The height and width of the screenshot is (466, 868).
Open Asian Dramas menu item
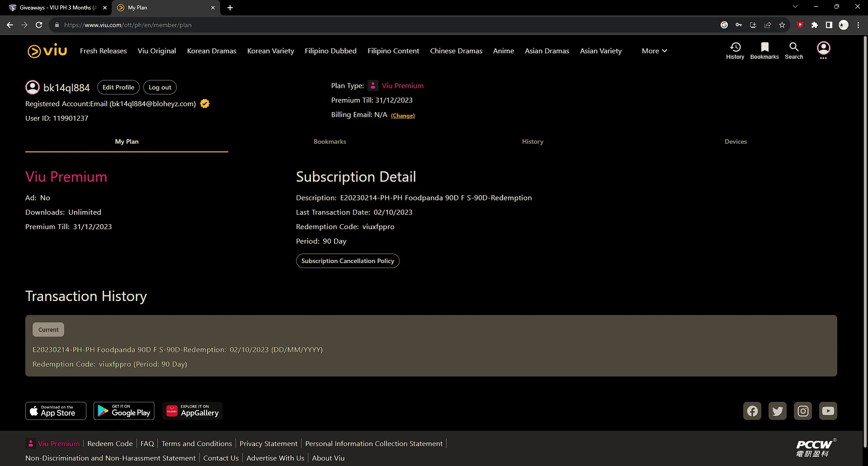[x=547, y=51]
